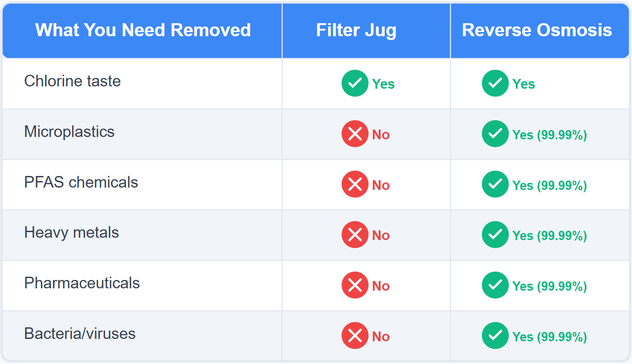
Task: Select the "Chlorine taste" row label
Action: pyautogui.click(x=72, y=81)
